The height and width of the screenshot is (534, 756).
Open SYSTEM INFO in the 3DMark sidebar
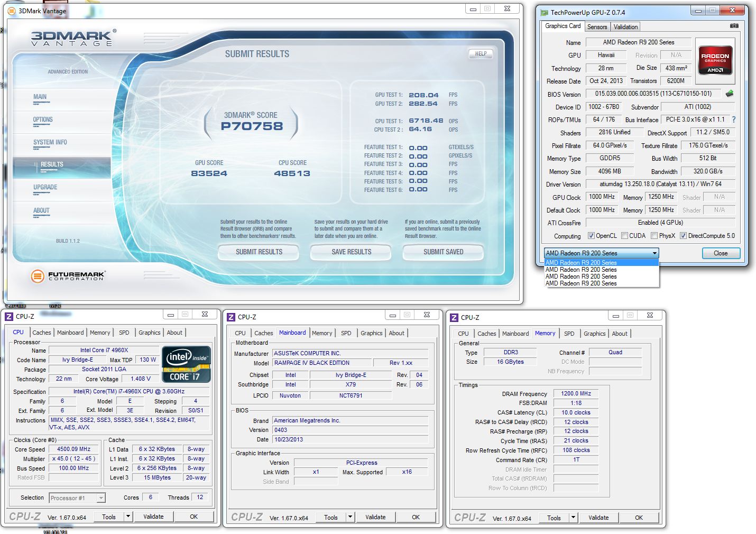pos(50,142)
